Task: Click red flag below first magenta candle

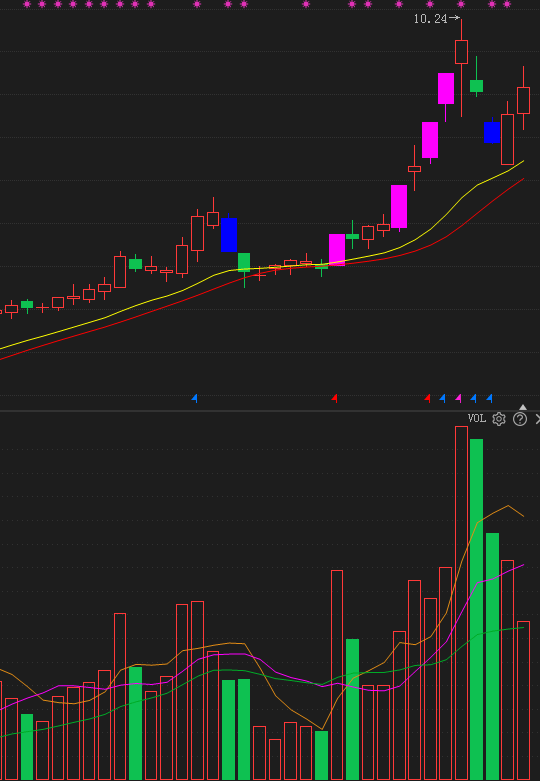Action: pos(334,398)
